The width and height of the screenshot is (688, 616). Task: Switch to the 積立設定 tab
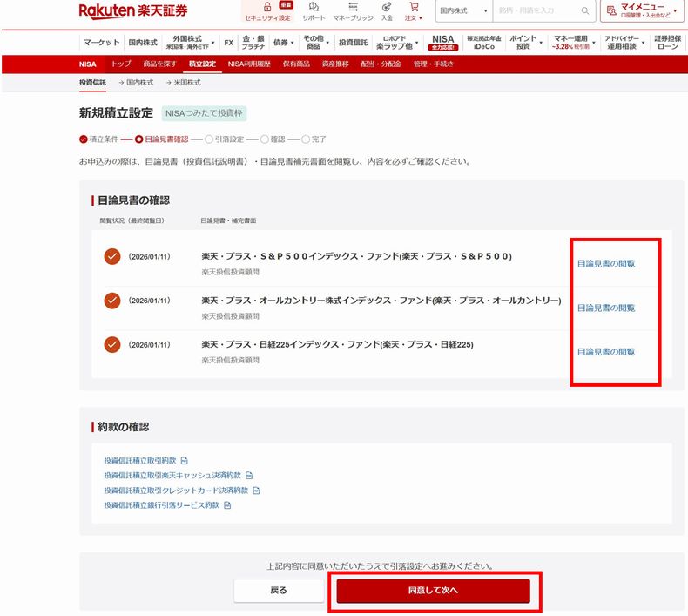202,64
